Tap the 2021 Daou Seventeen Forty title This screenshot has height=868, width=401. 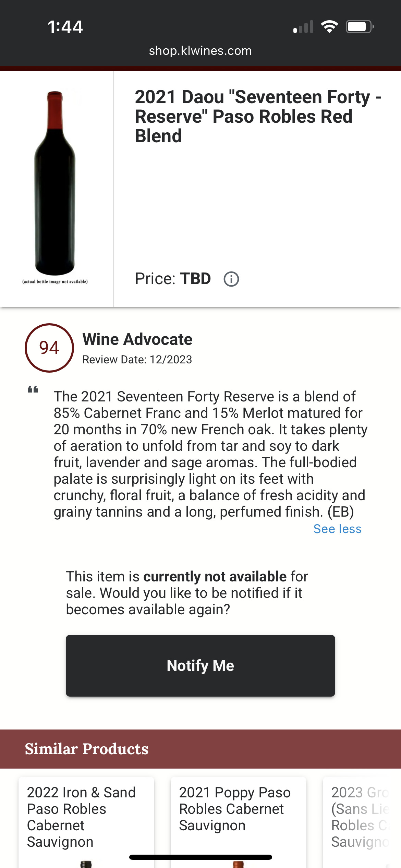click(258, 116)
